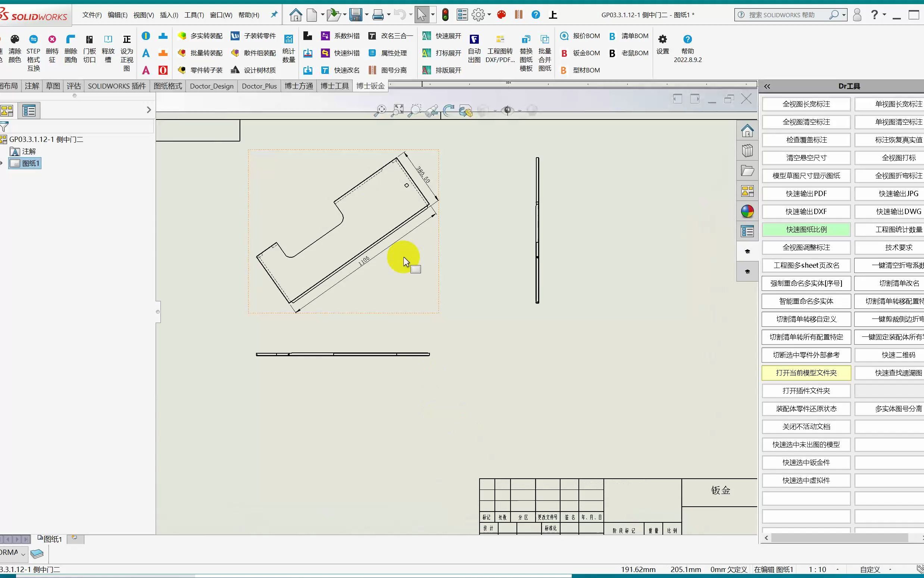
Task: Toggle the lower eye visibility icon beside drawing area
Action: (747, 271)
